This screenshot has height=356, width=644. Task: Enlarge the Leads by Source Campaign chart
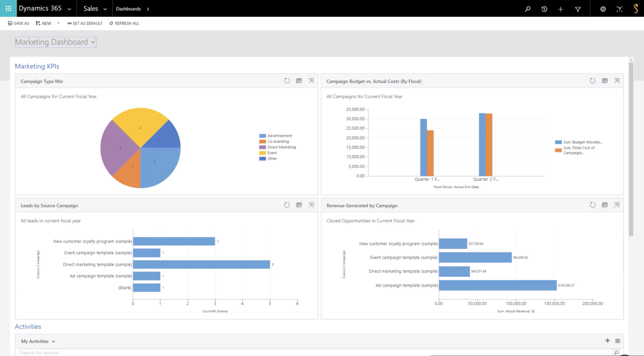[311, 205]
